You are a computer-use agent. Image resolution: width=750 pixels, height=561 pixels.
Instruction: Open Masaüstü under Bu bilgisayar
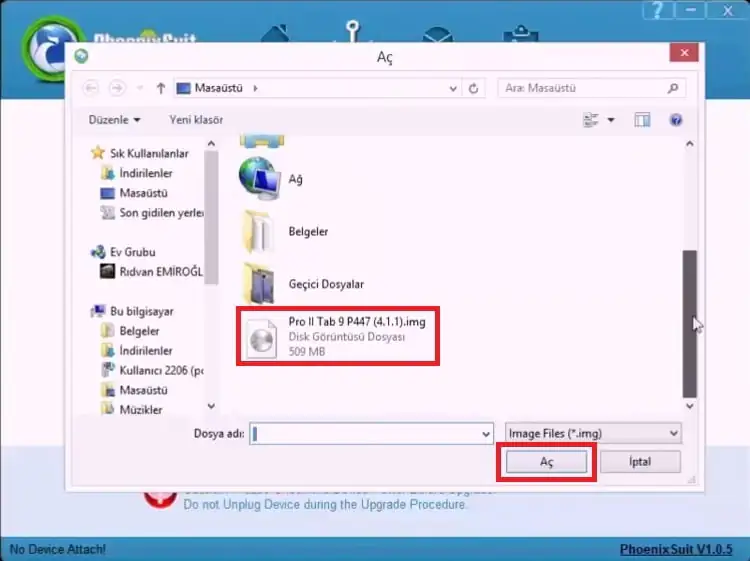tap(134, 390)
